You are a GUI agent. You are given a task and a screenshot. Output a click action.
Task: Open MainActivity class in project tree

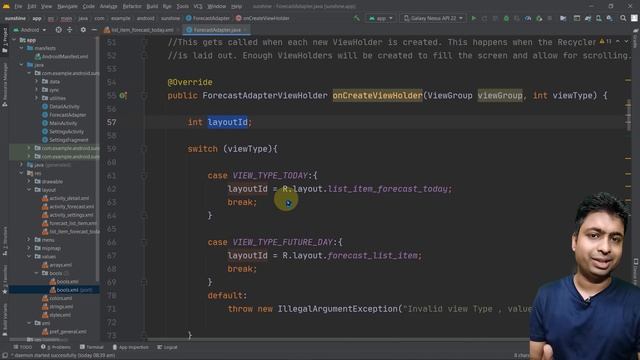tap(60, 123)
